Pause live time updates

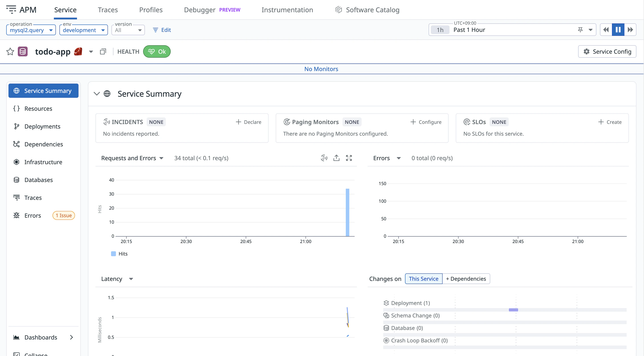(x=618, y=30)
